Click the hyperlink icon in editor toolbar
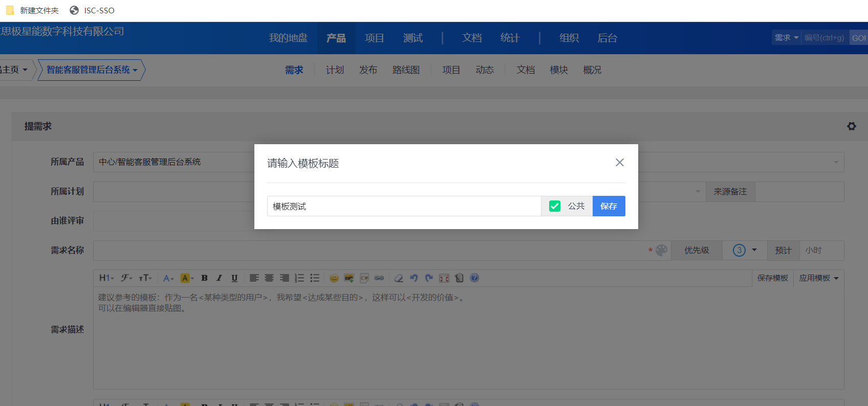Viewport: 868px width, 406px height. point(379,278)
